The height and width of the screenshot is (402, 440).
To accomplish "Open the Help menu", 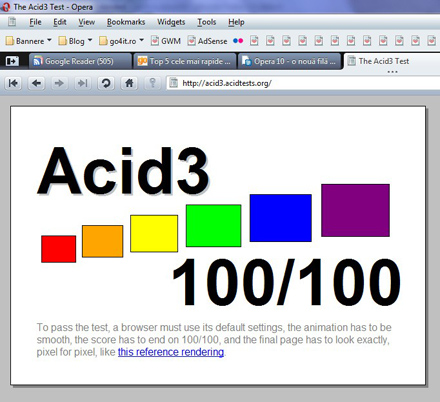I will click(236, 22).
